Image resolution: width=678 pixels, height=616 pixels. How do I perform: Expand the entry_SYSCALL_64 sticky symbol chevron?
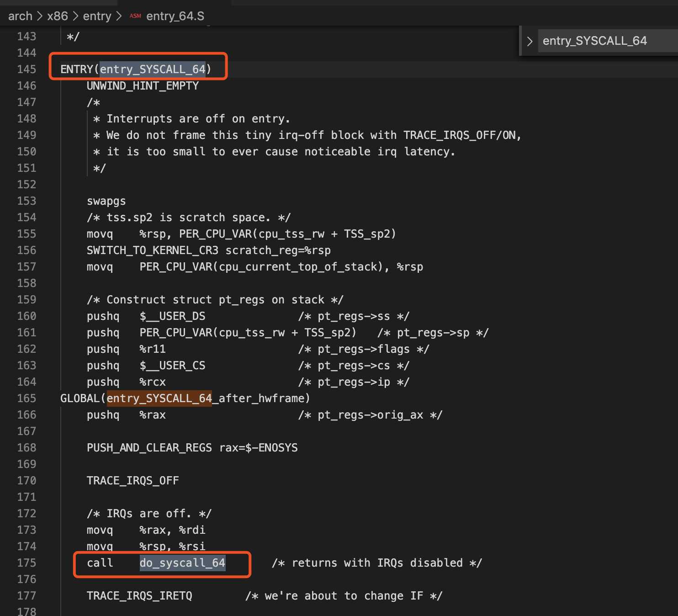point(530,41)
